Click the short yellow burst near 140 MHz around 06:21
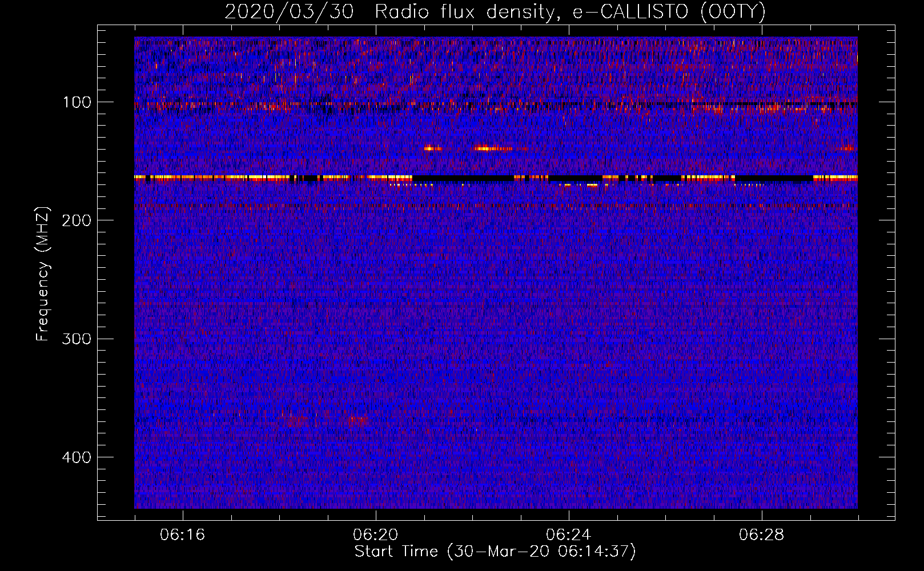This screenshot has height=571, width=924. point(433,148)
